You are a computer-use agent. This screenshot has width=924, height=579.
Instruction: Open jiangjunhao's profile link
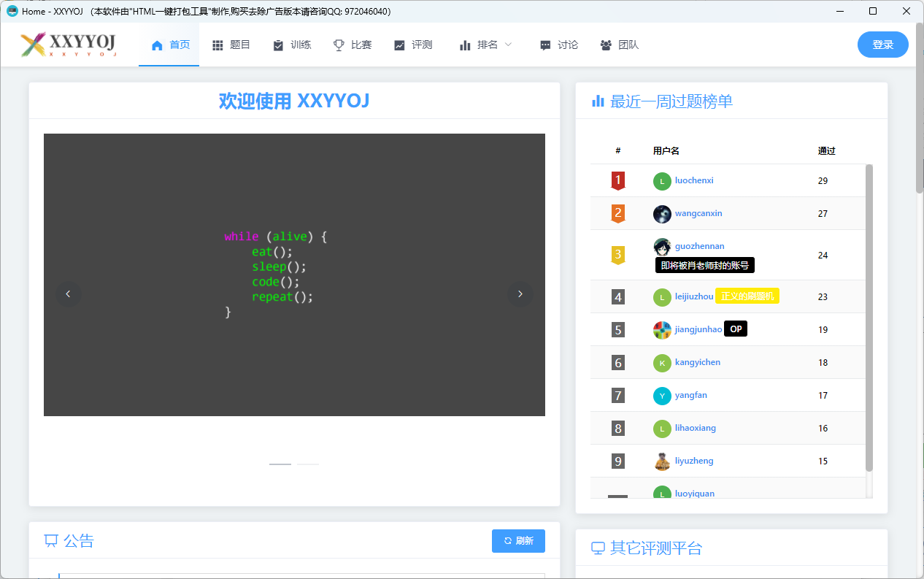pos(698,329)
